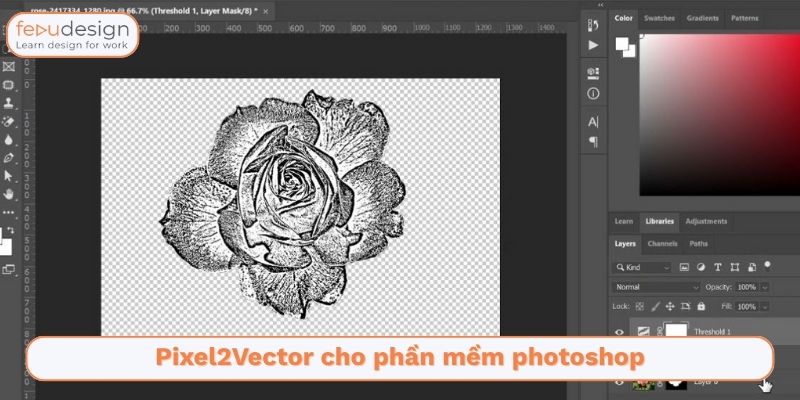This screenshot has width=800, height=400.
Task: Open Edit Toolbar three-dots menu
Action: click(9, 212)
